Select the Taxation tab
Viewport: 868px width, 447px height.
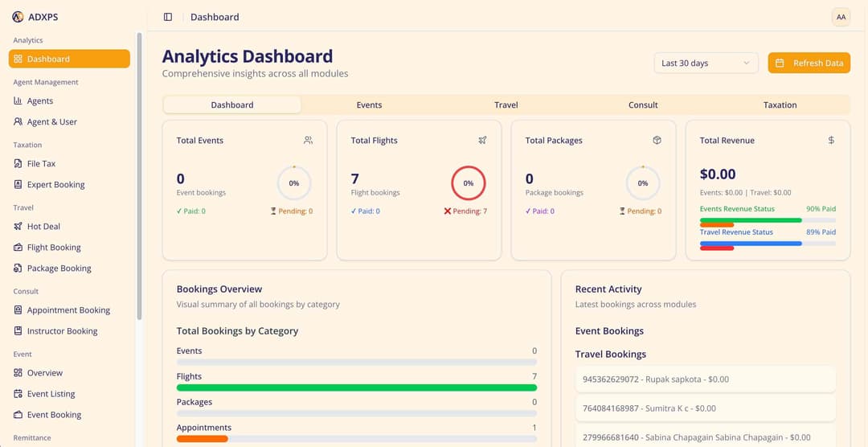click(780, 105)
